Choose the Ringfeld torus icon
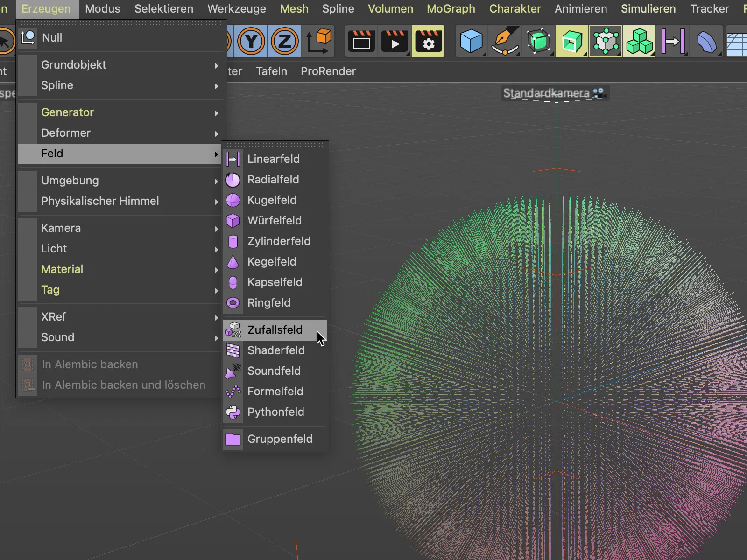 coord(233,303)
